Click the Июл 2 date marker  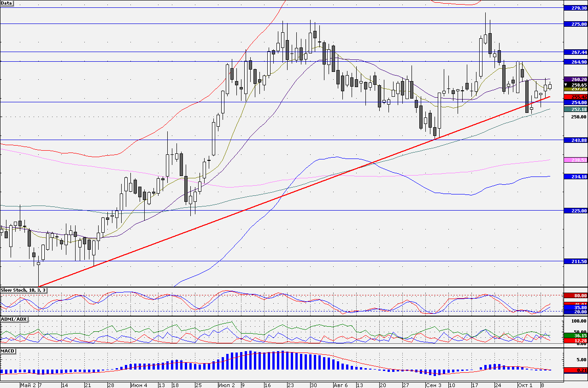tap(226, 385)
